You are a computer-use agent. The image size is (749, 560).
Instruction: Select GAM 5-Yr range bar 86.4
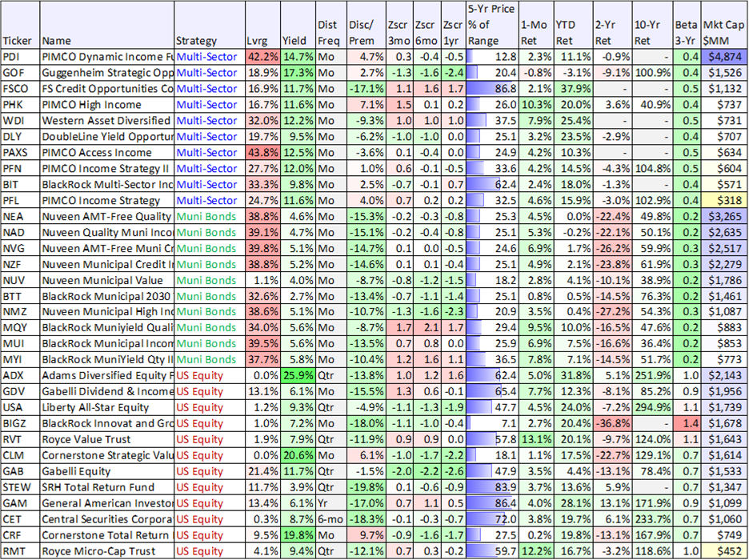tap(492, 503)
